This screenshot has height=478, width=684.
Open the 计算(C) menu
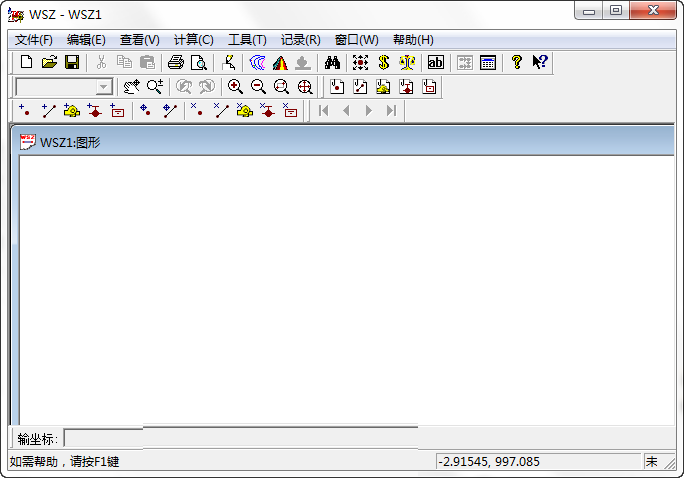[193, 40]
